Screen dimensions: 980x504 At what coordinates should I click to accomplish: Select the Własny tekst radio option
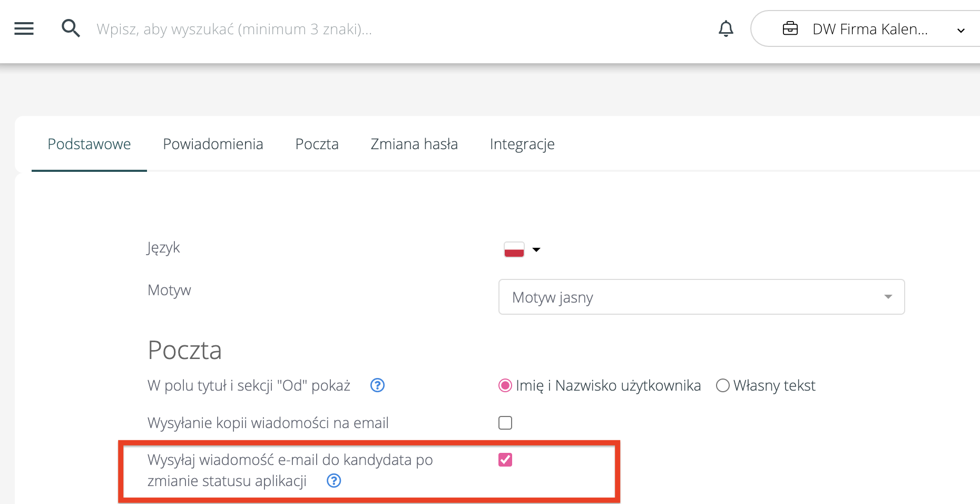pyautogui.click(x=722, y=386)
